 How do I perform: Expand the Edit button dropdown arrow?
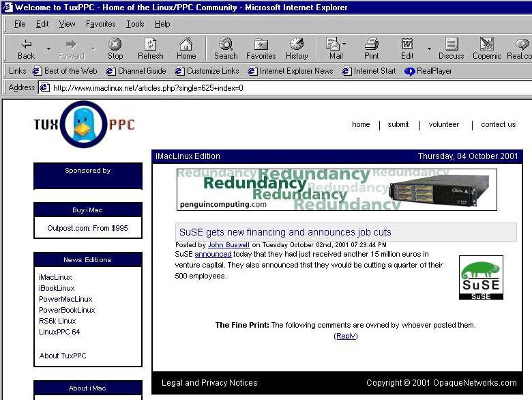[x=429, y=49]
